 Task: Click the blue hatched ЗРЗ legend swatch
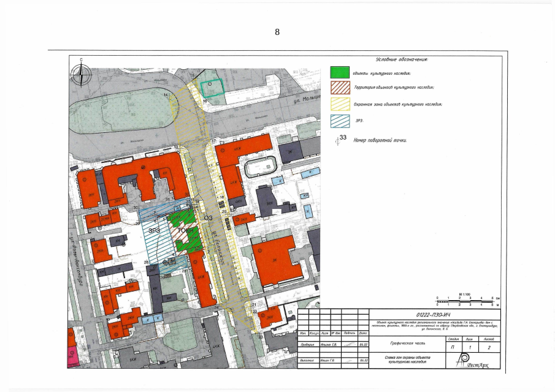pos(339,121)
